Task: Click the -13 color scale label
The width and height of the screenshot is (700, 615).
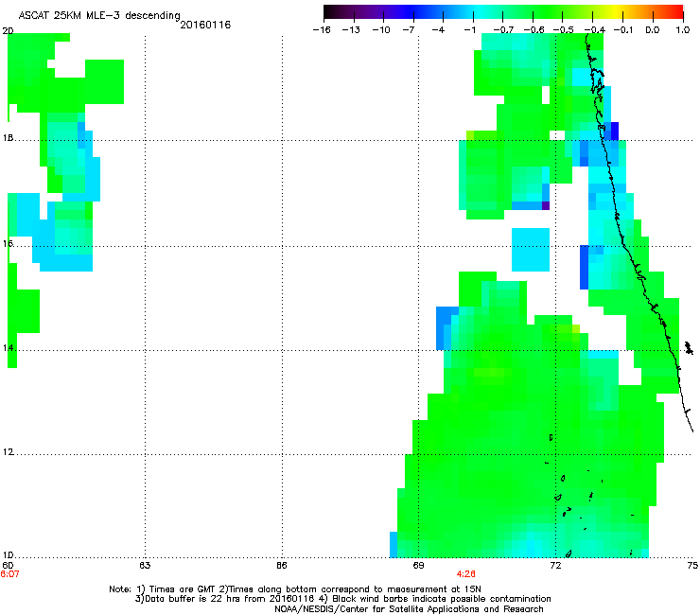Action: (x=351, y=30)
